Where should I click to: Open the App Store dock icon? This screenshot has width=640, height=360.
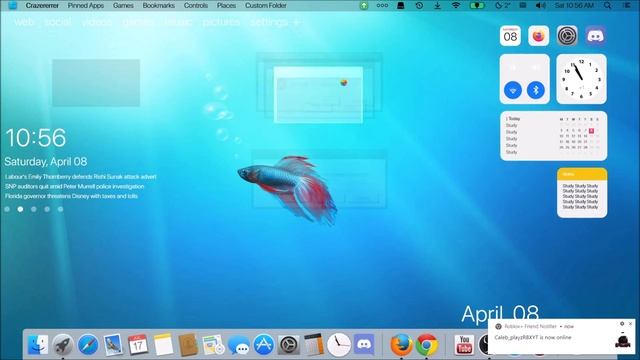(x=264, y=345)
